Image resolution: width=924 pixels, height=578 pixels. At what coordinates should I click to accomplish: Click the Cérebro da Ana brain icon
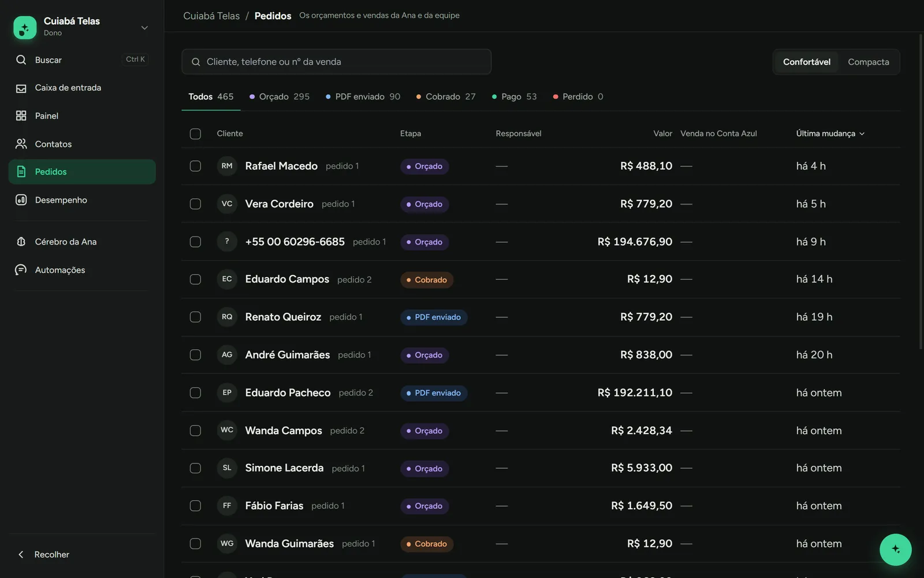click(21, 242)
